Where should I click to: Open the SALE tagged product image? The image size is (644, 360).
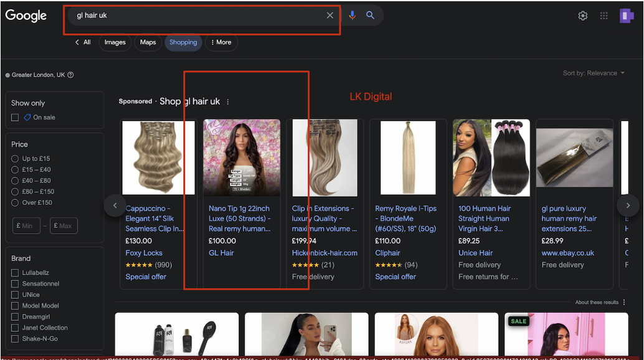click(x=566, y=334)
